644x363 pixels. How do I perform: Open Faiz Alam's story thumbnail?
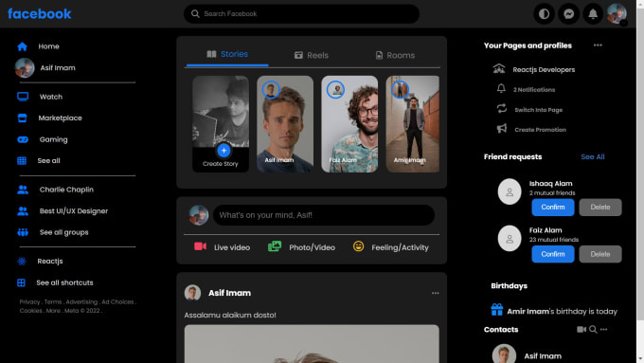pyautogui.click(x=349, y=124)
